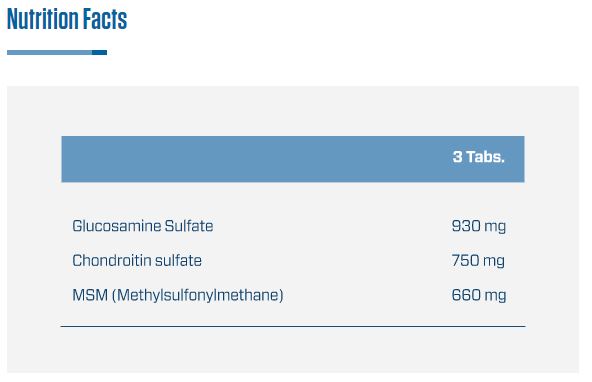592x382 pixels.
Task: Click the blue table header bar
Action: pos(293,159)
